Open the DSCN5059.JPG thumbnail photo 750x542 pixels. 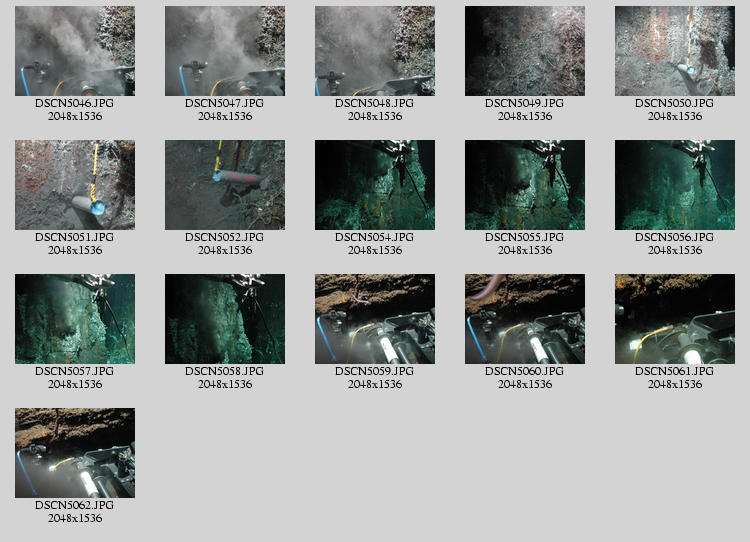[375, 319]
